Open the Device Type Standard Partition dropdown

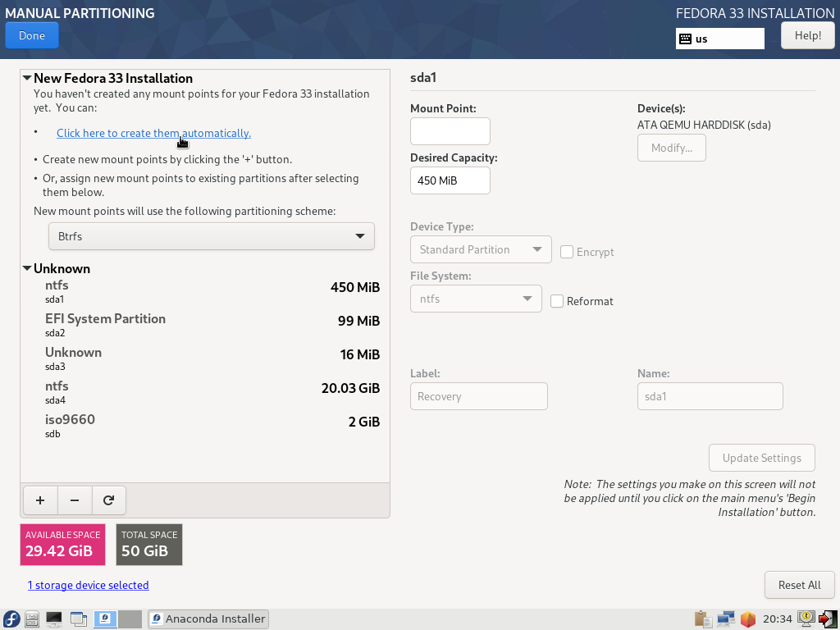click(x=481, y=249)
